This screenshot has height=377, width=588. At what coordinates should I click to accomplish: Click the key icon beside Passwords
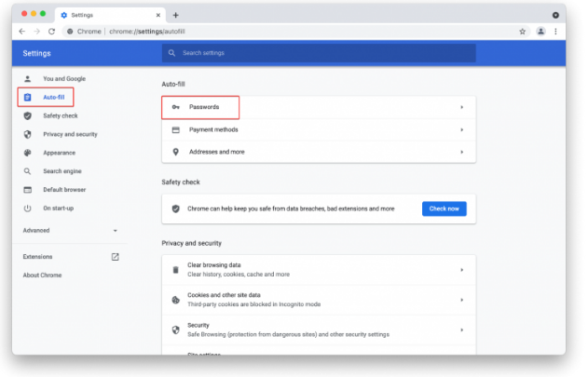pos(175,107)
